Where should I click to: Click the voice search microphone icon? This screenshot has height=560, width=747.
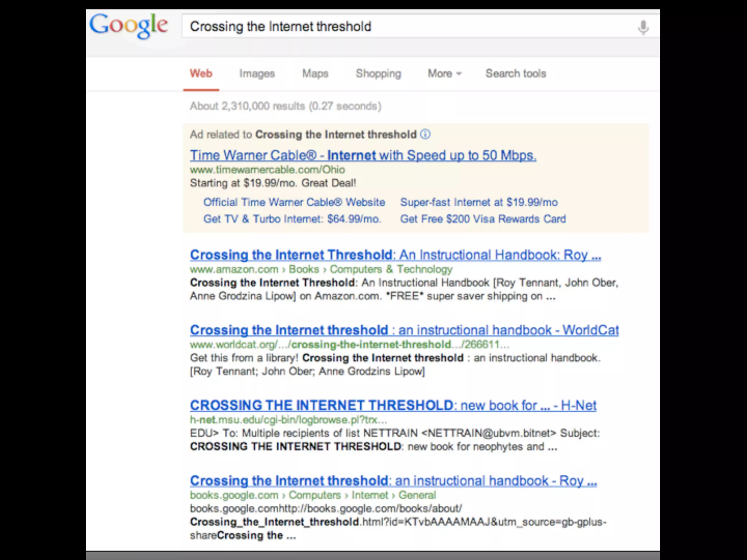coord(643,27)
